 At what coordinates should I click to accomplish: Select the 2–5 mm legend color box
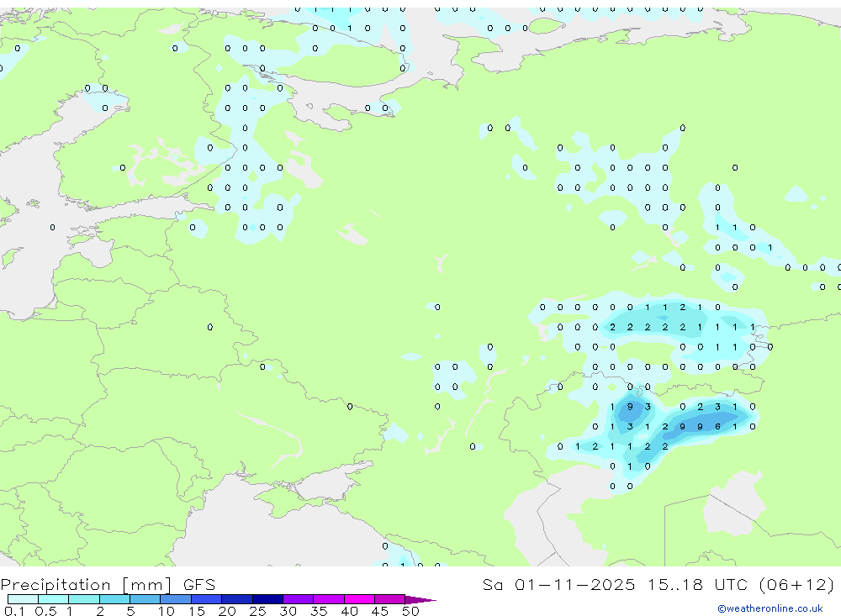tap(114, 599)
